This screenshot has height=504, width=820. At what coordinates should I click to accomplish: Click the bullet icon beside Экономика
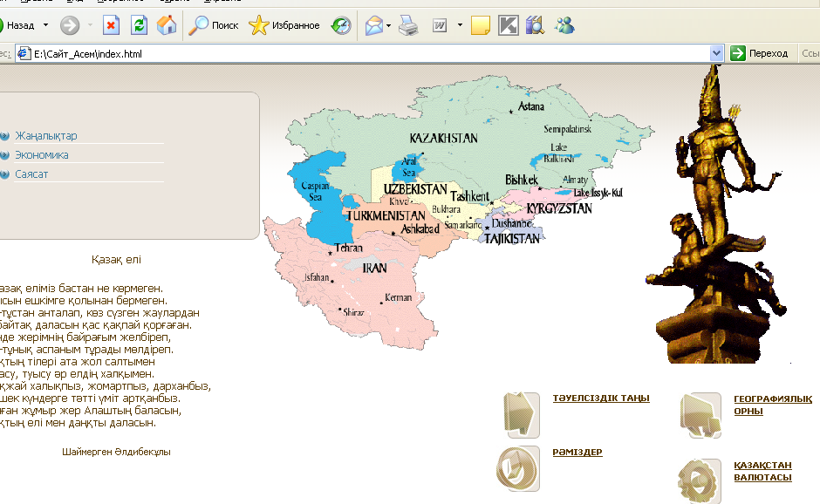pos(4,155)
